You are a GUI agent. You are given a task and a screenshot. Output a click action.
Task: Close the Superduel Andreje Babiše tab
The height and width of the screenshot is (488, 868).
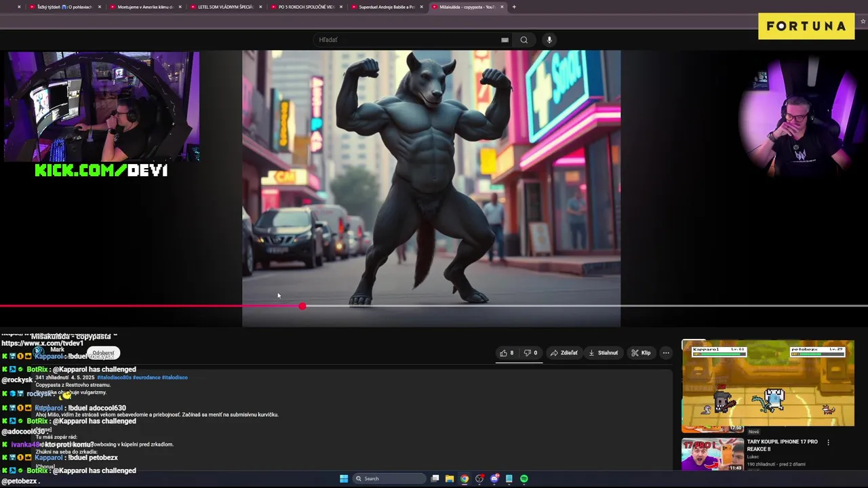click(421, 7)
